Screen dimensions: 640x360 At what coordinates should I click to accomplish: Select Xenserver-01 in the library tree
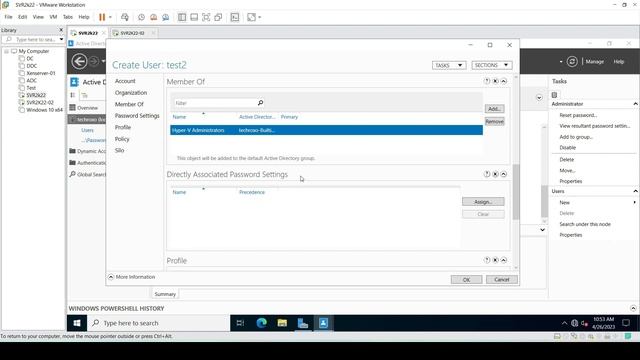41,73
